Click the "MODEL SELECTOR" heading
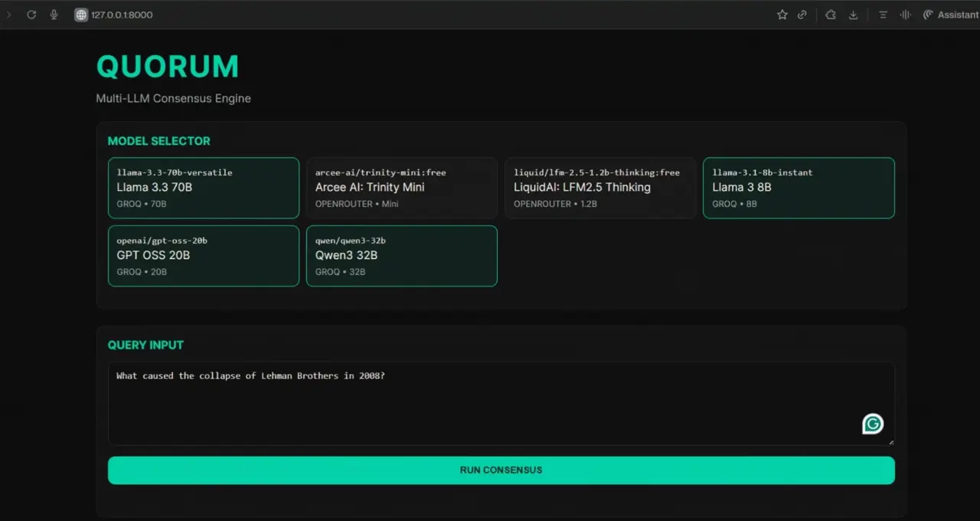Viewport: 980px width, 521px height. [159, 141]
